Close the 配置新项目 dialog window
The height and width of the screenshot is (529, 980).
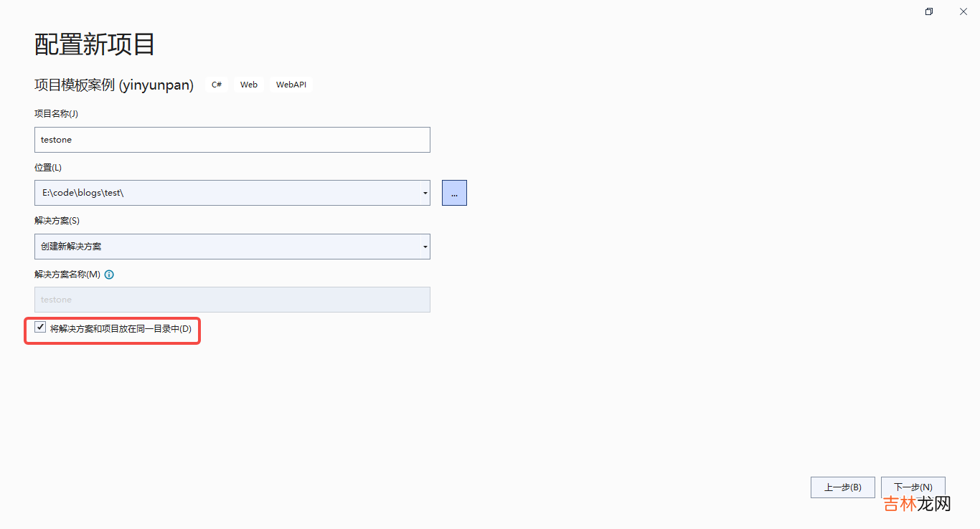tap(963, 11)
